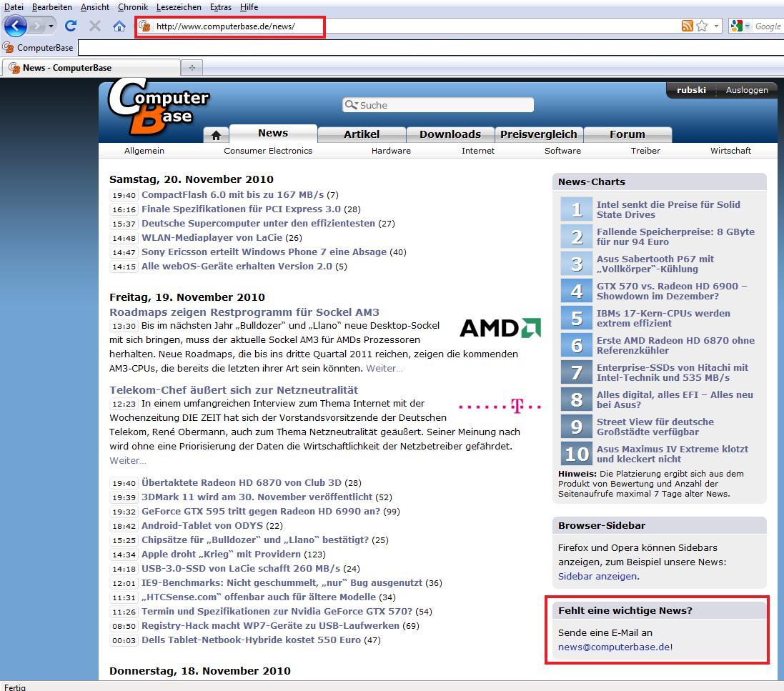Click the rubski username link
Image resolution: width=784 pixels, height=691 pixels.
(x=691, y=90)
